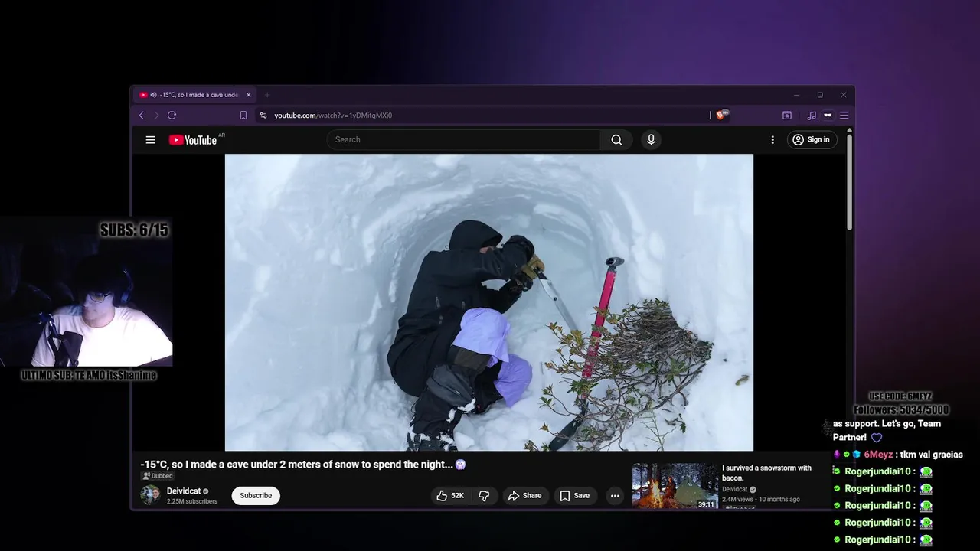Open 'I survived a snowstorm with bacon.' title link

pos(766,473)
